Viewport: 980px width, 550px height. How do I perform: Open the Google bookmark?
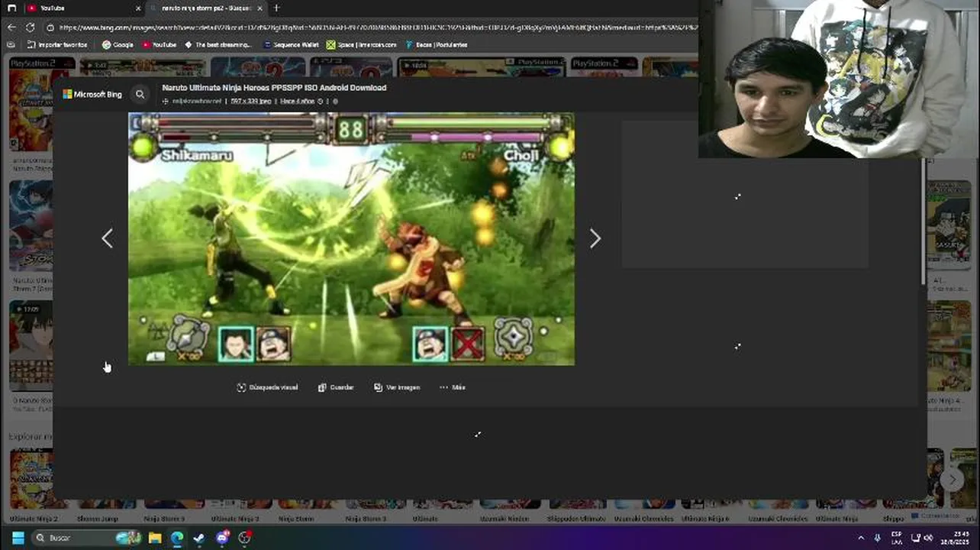click(118, 44)
